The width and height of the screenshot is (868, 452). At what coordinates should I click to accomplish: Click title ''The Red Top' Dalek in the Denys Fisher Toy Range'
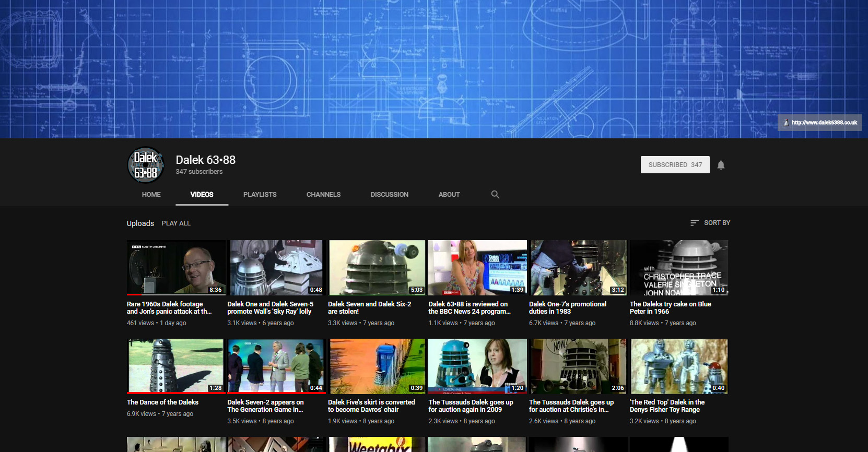pos(667,406)
